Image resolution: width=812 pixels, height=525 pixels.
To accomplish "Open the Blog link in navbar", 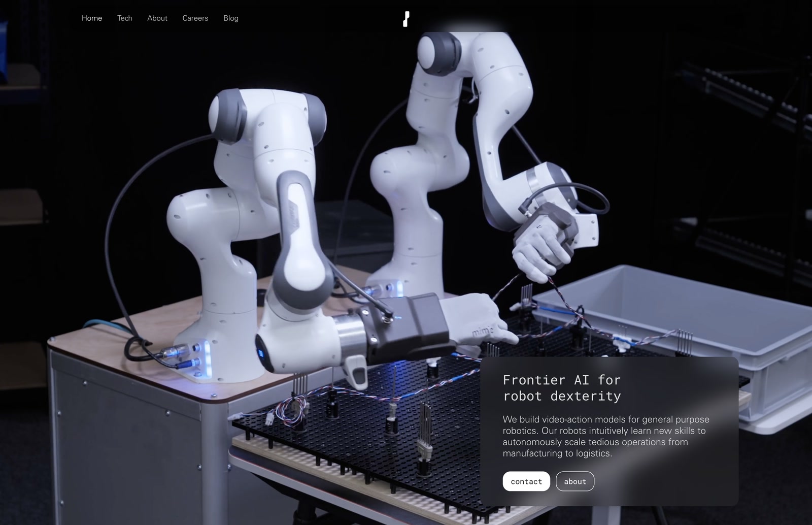I will [231, 18].
